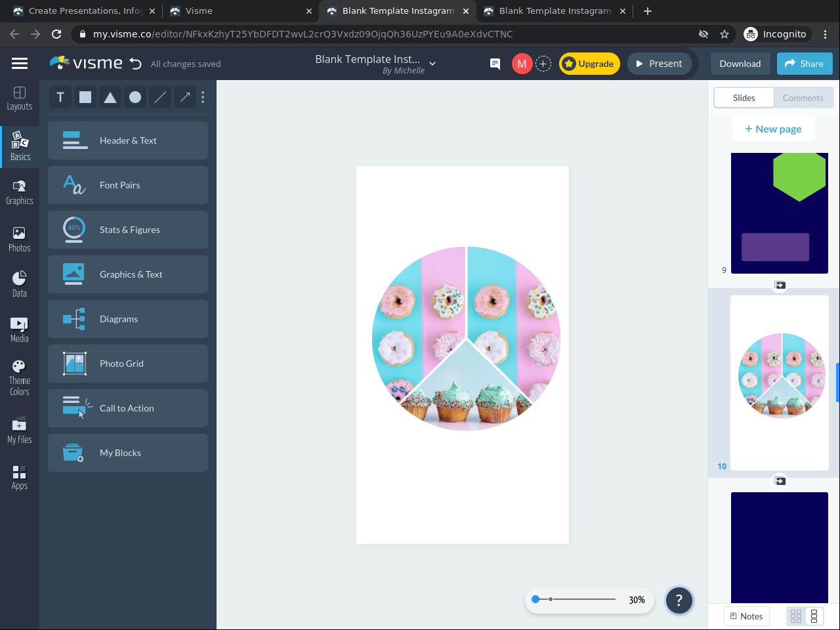Click the Download button

(740, 64)
